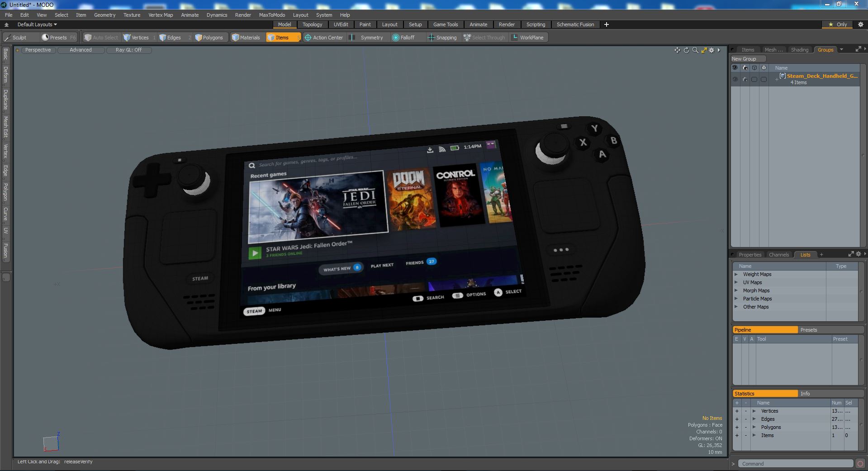This screenshot has height=471, width=868.
Task: Expand the Polygons statistics row
Action: tap(754, 427)
